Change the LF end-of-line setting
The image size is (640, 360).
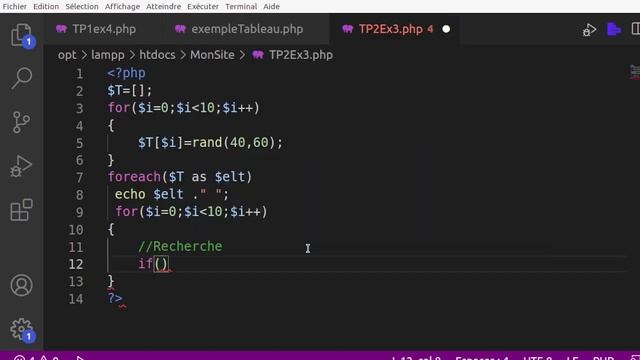tap(572, 358)
